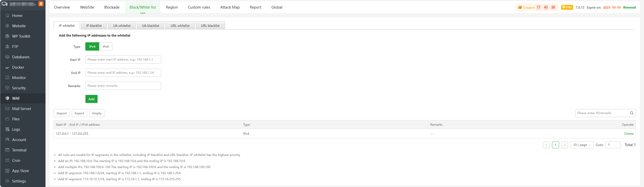The image size is (644, 187).
Task: Click the Files folder icon
Action: (7, 119)
